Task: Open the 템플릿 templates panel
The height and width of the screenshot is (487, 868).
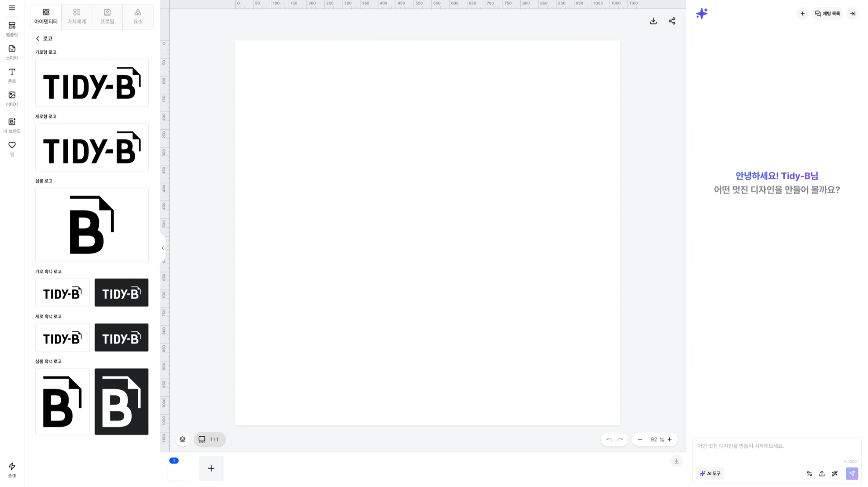Action: click(12, 29)
